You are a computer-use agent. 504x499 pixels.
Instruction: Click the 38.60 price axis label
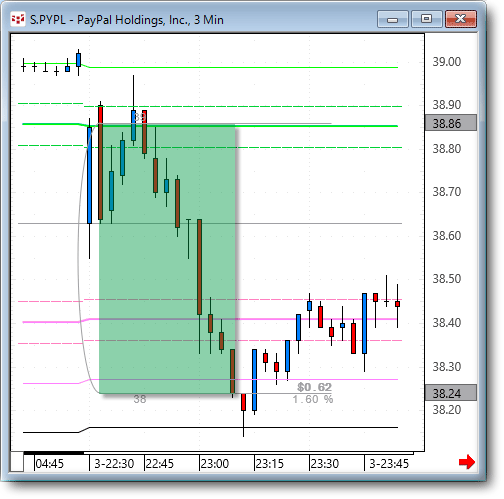447,236
